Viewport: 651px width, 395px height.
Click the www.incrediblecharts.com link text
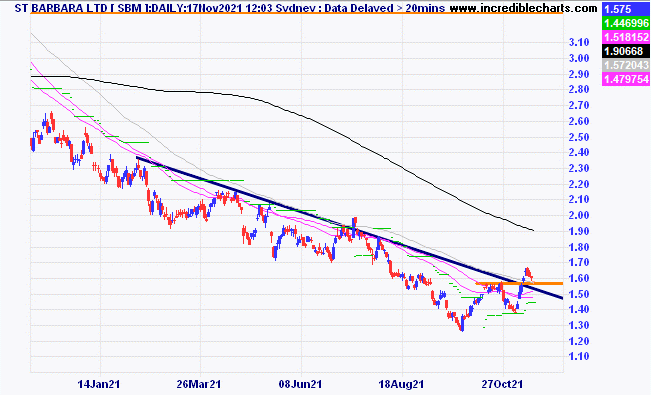point(524,7)
